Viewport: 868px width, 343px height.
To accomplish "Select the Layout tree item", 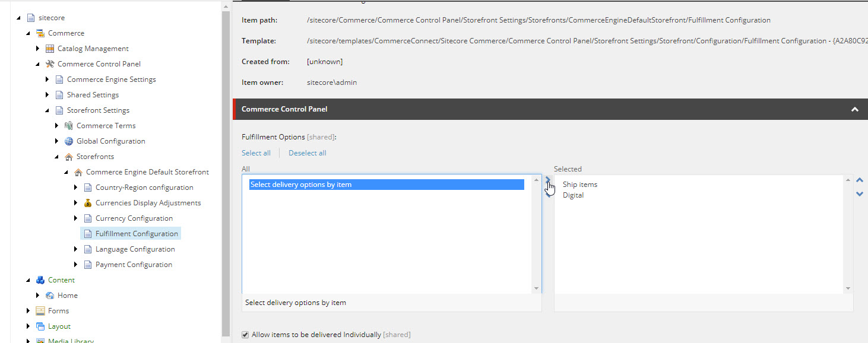I will (x=59, y=326).
